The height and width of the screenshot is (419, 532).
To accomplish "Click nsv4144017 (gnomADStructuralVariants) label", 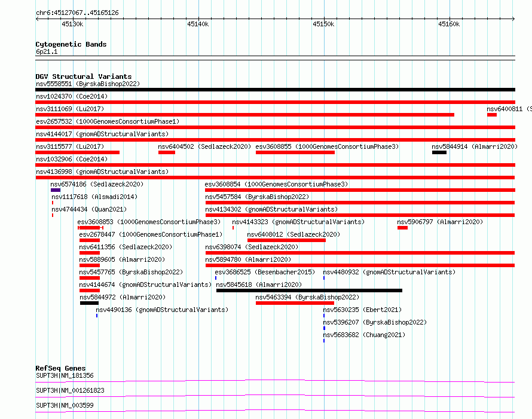I will (x=102, y=134).
